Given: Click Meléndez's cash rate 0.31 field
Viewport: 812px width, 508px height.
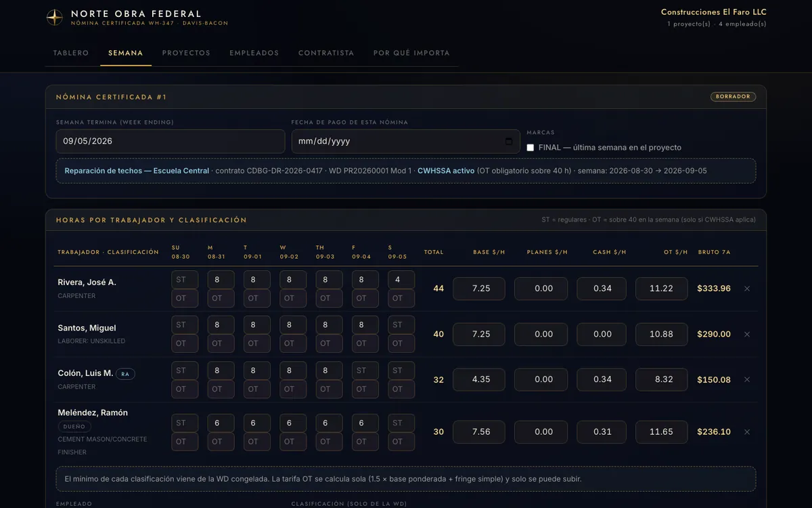Looking at the screenshot, I should [602, 432].
